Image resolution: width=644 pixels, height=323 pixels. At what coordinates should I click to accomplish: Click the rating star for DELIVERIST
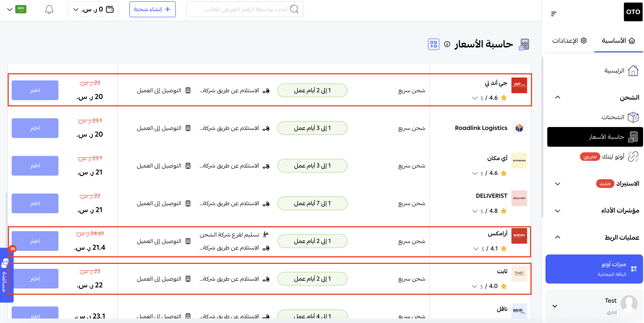click(x=504, y=211)
